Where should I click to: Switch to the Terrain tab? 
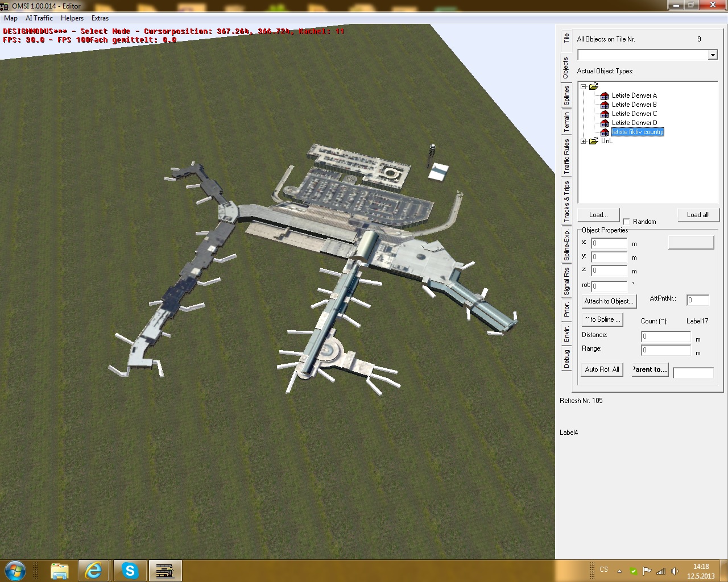pyautogui.click(x=566, y=122)
